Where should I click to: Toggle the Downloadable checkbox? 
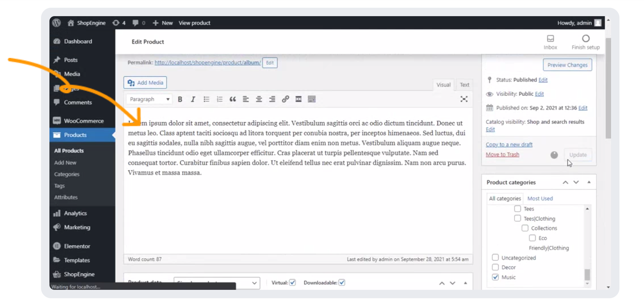click(342, 282)
